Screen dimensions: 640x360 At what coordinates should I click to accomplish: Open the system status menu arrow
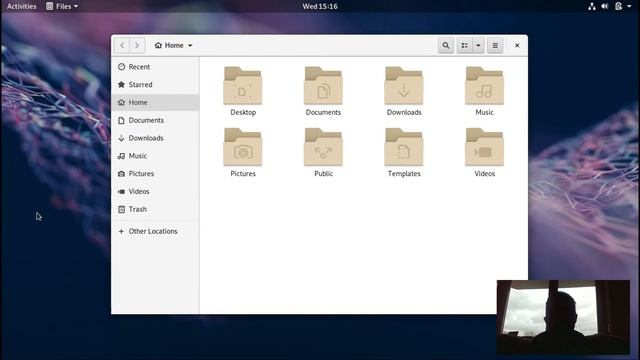tap(629, 6)
